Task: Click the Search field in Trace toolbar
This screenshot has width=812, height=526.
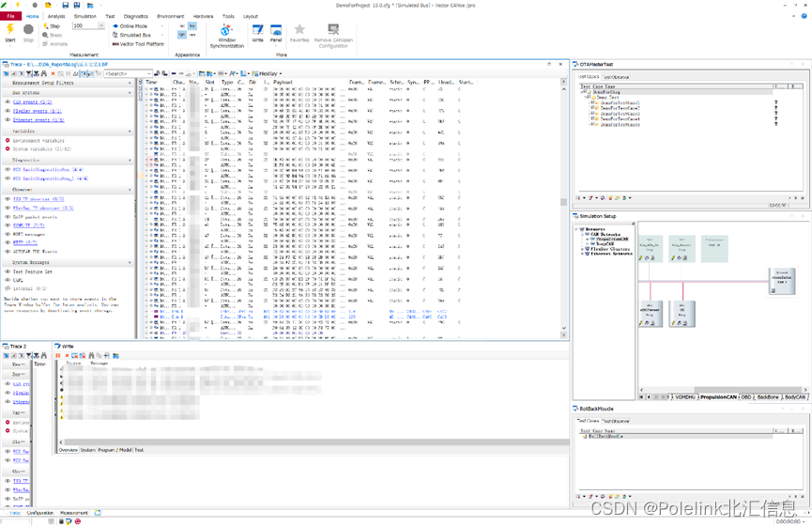Action: tap(128, 73)
